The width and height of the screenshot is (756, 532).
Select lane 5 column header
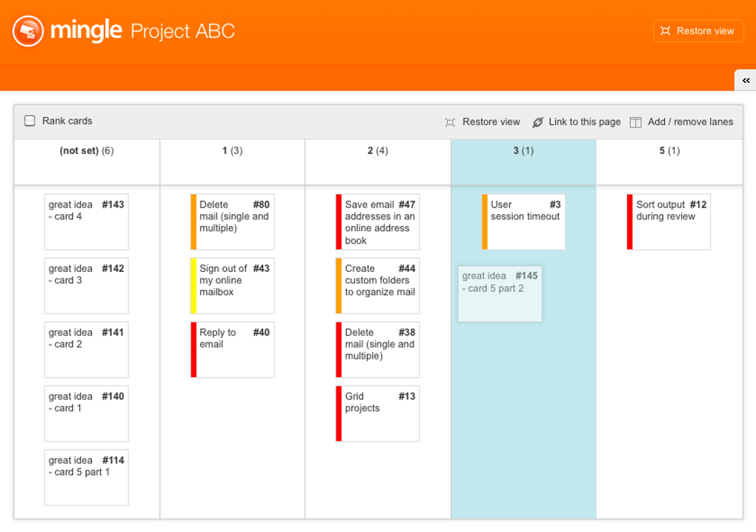pyautogui.click(x=669, y=151)
